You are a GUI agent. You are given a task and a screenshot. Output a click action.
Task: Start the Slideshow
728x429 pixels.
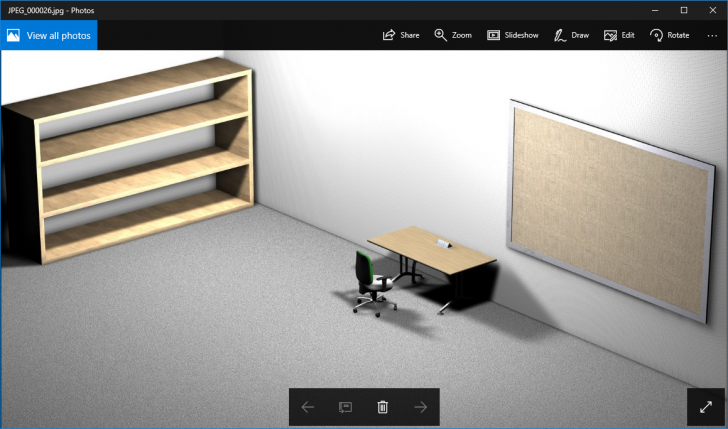513,35
